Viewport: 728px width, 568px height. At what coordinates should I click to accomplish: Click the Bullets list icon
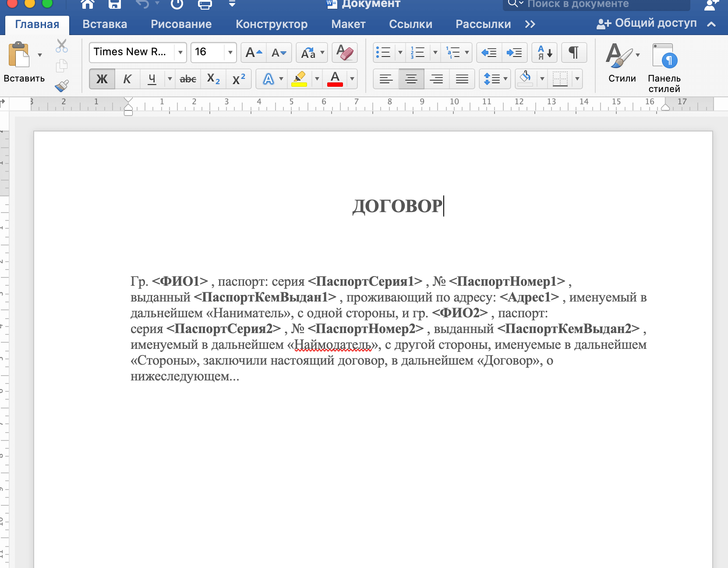(x=384, y=53)
